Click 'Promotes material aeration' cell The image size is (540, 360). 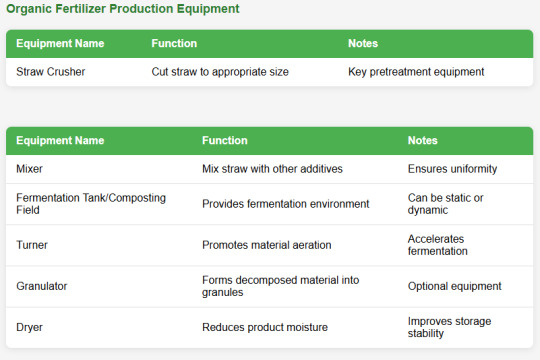267,245
